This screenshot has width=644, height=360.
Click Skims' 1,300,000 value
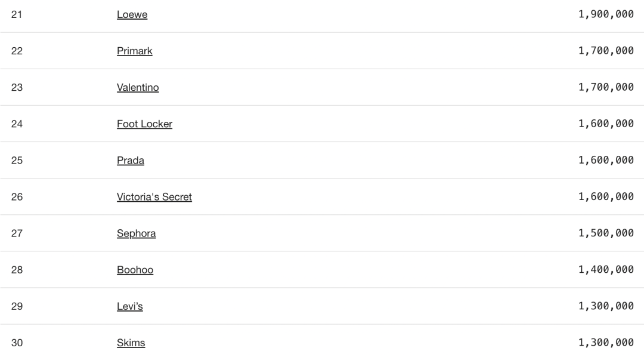click(x=606, y=343)
